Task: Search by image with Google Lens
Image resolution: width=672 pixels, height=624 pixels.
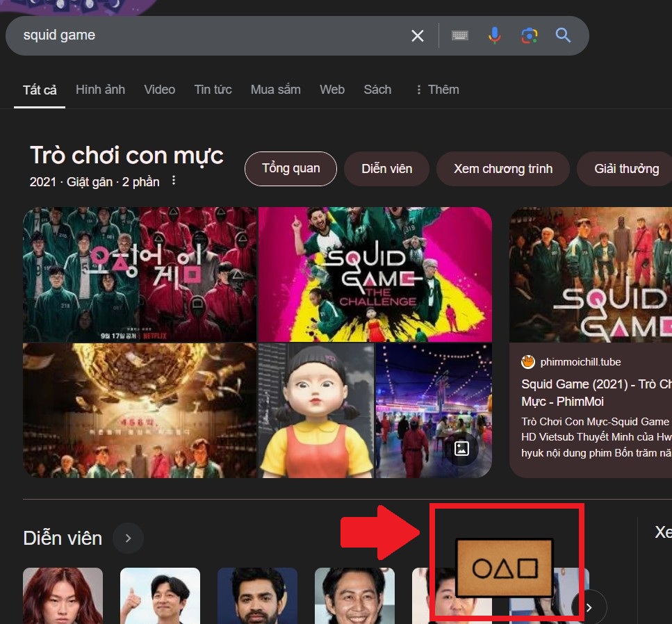Action: coord(530,35)
